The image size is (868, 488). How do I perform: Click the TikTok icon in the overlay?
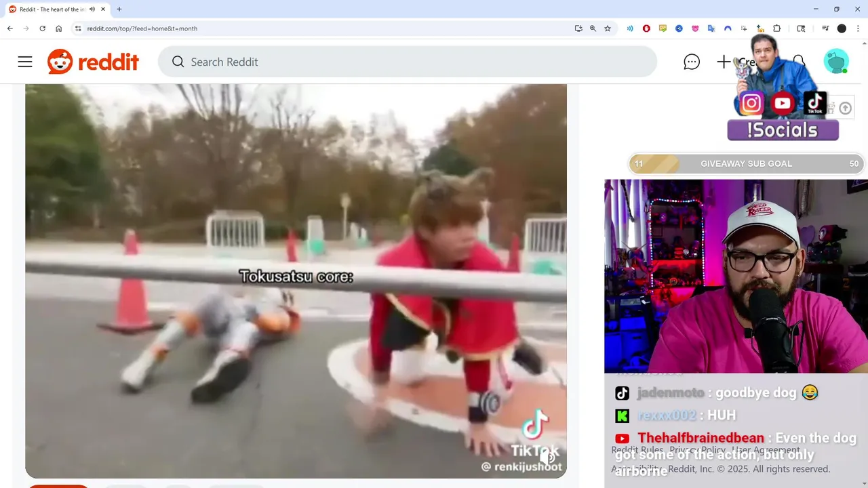tap(814, 103)
